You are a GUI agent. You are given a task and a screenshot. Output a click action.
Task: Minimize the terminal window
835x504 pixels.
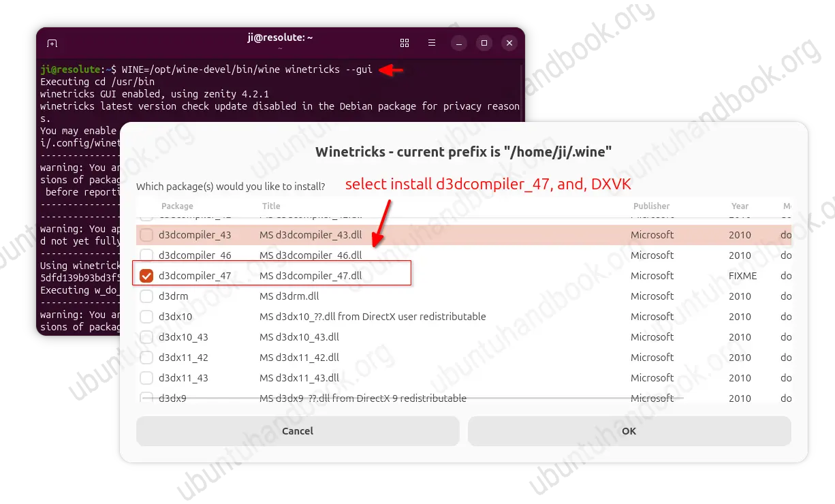(458, 43)
